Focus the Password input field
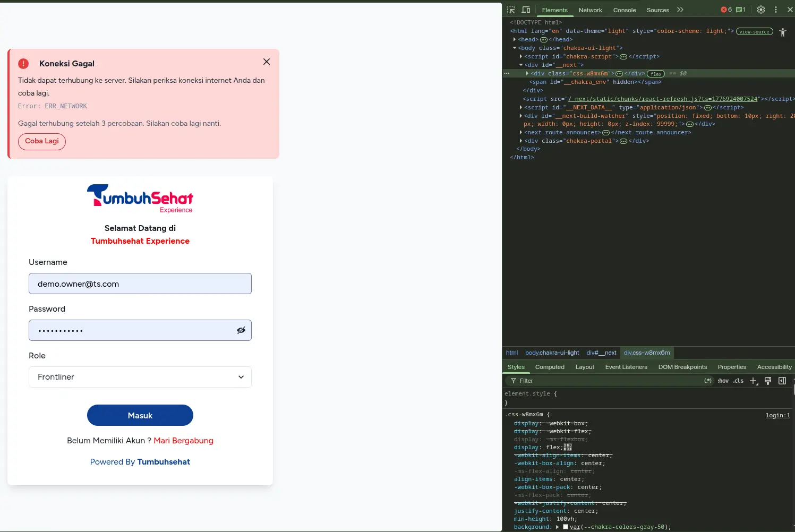The width and height of the screenshot is (795, 532). pyautogui.click(x=140, y=330)
